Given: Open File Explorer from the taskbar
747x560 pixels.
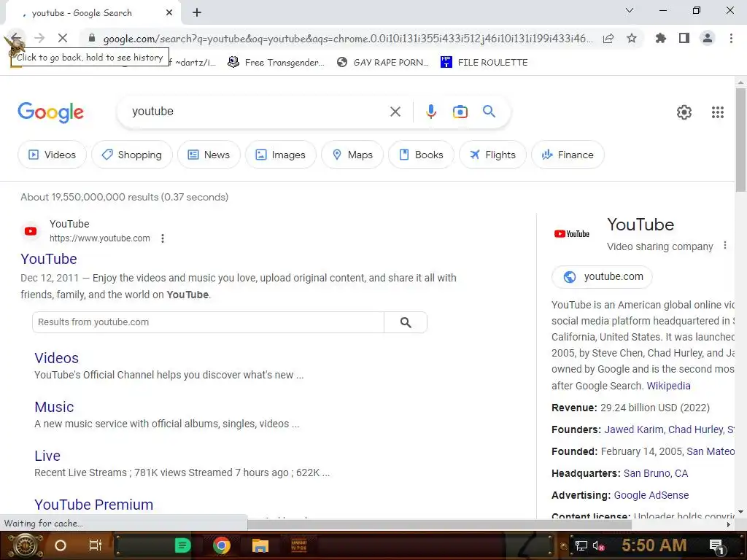Looking at the screenshot, I should [260, 545].
